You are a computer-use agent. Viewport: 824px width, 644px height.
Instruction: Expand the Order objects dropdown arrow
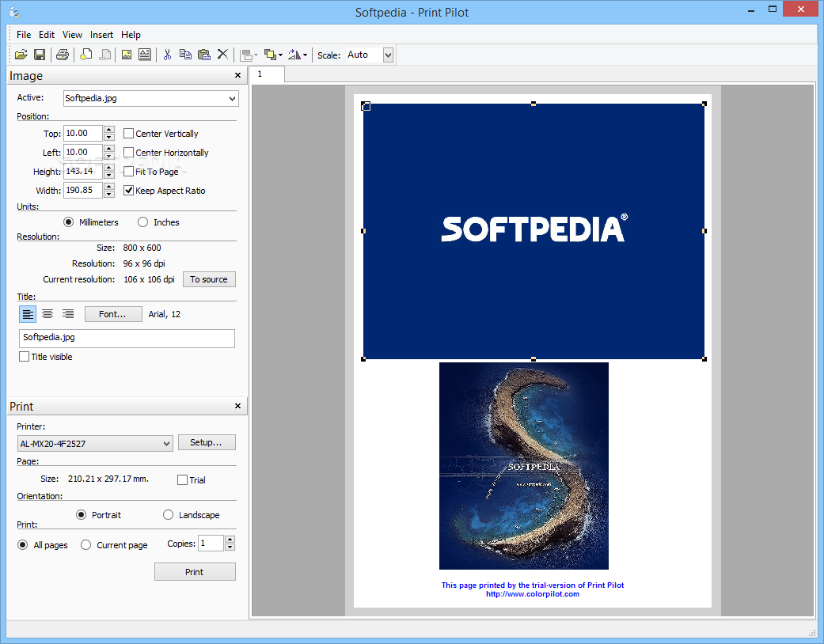[281, 55]
